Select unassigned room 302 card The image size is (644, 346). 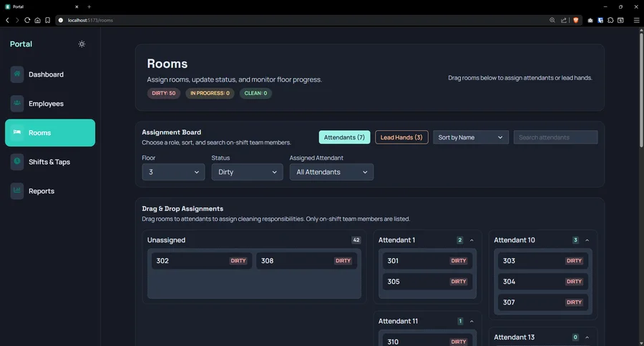tap(201, 261)
